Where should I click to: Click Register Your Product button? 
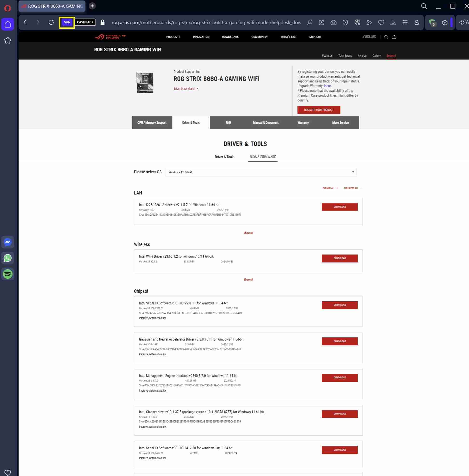tap(319, 110)
